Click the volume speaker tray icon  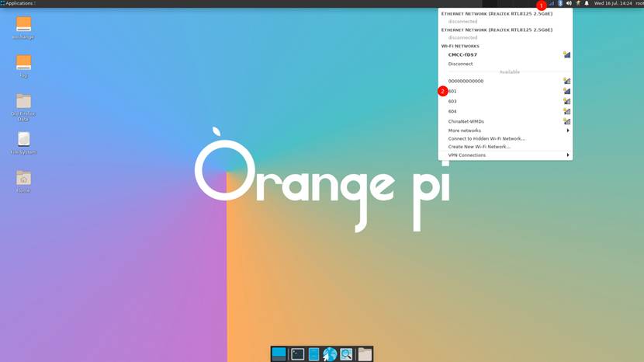(569, 3)
